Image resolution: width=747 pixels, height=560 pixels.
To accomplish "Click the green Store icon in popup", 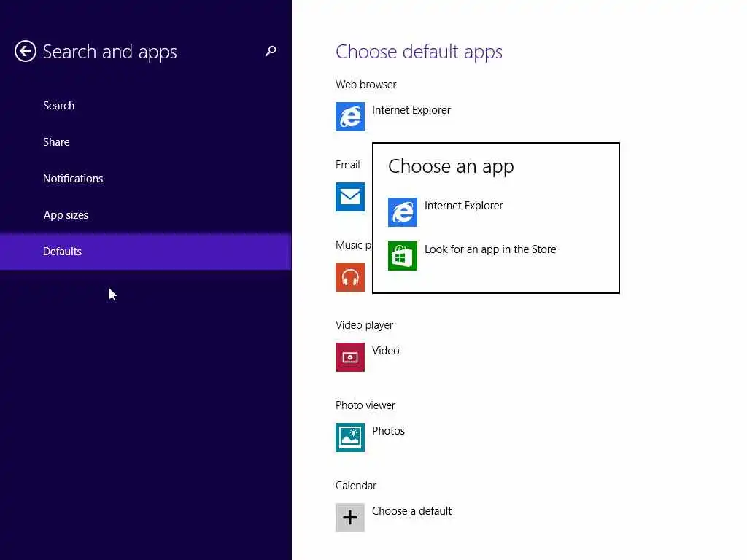I will click(x=403, y=256).
